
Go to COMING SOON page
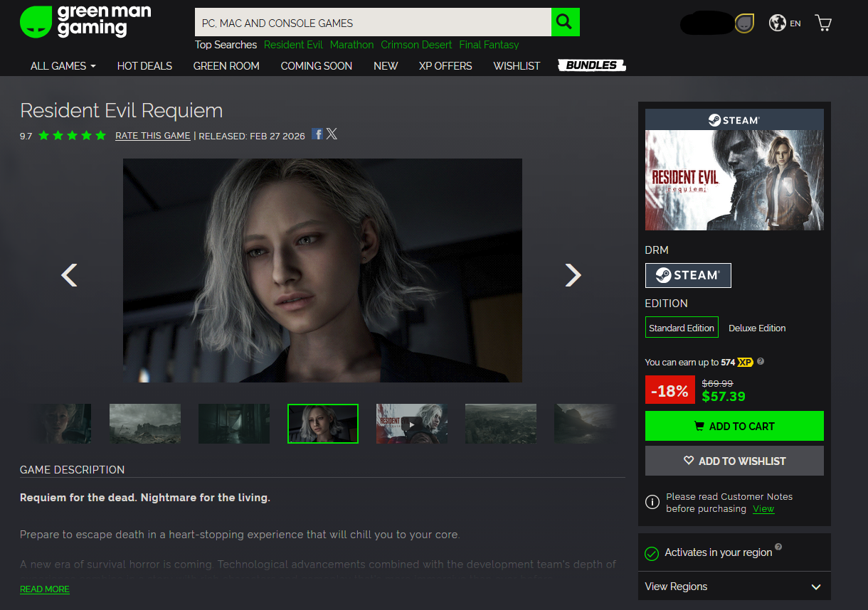point(317,65)
